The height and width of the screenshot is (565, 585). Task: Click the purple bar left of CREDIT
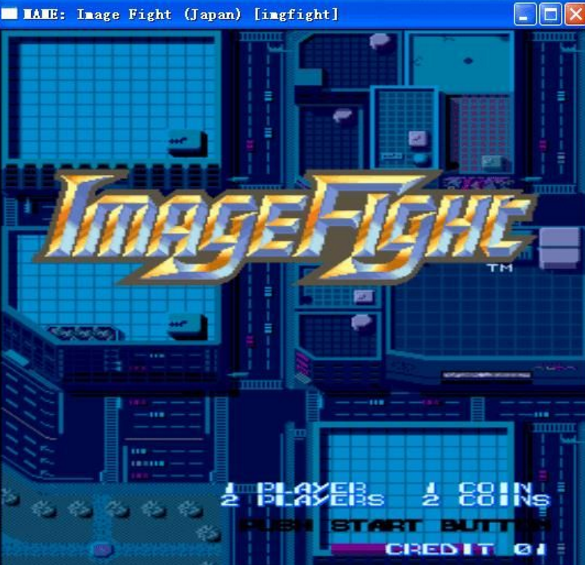[x=358, y=549]
